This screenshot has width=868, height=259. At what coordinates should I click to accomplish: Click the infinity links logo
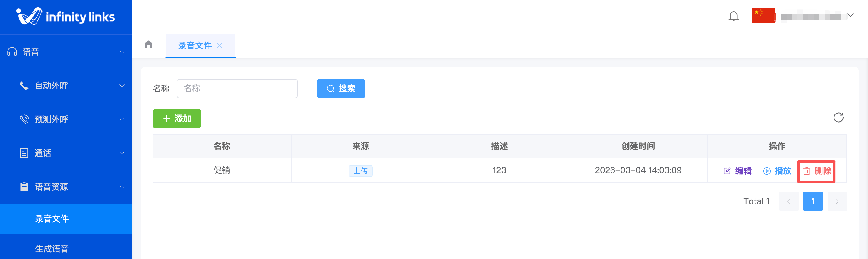pos(66,16)
